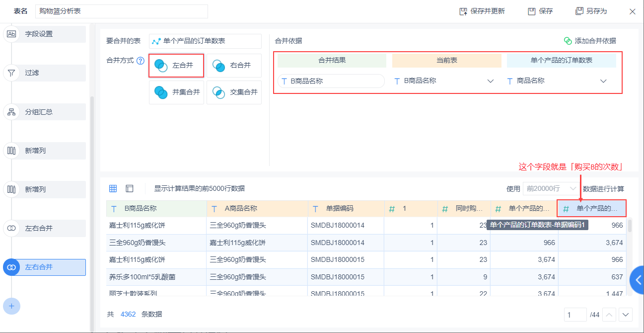Switch to table grid view icon
This screenshot has height=333, width=644.
113,188
